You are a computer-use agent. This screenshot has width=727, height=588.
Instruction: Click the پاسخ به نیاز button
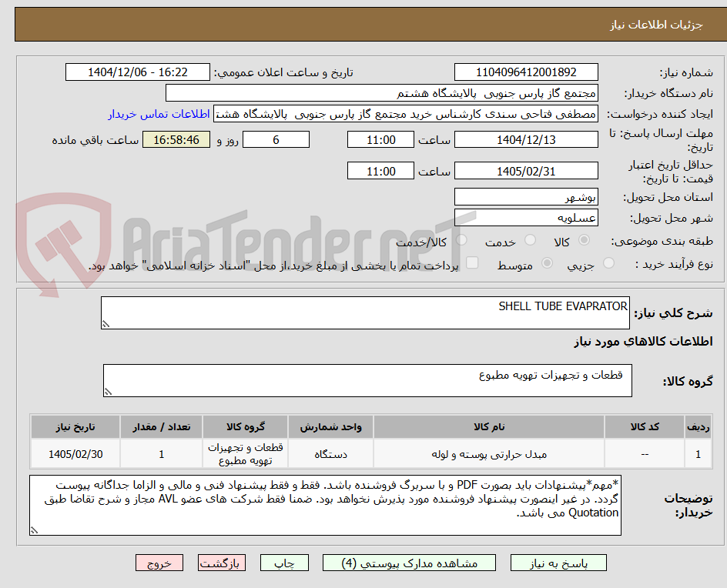(x=558, y=563)
